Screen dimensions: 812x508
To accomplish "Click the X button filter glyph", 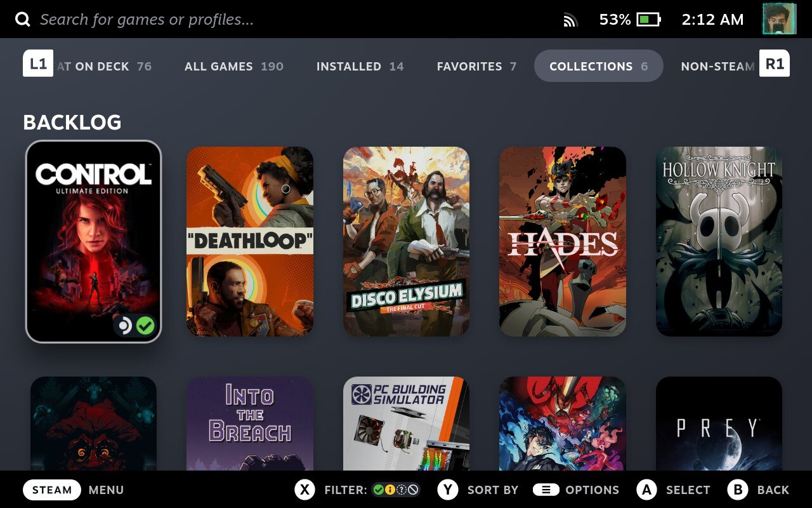I will tap(305, 490).
